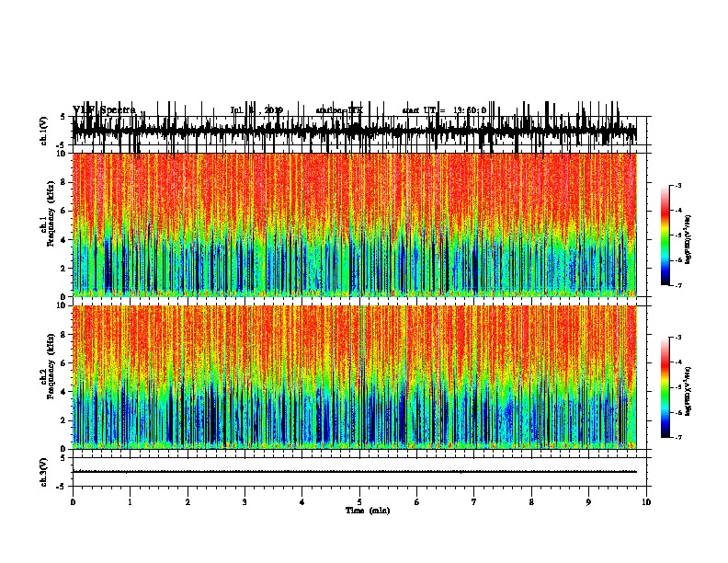Click the 'Time (min)' x-axis label
Viewport: 728px width, 563px height.
(368, 511)
